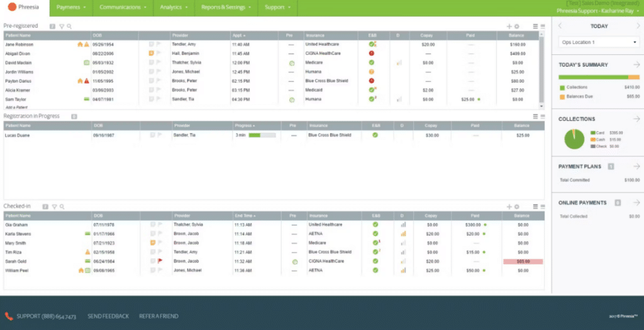This screenshot has width=644, height=330.
Task: Click David Maclain's green calendar icon
Action: click(x=87, y=62)
